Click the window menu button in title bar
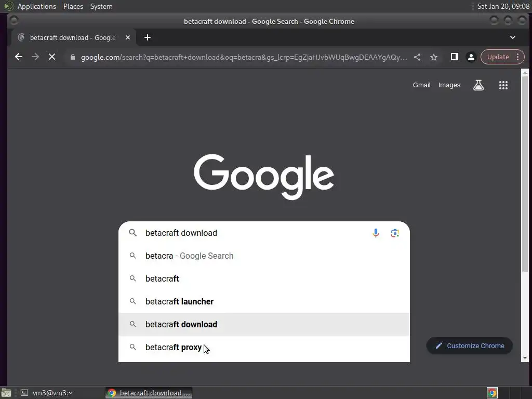The width and height of the screenshot is (532, 399). [14, 21]
